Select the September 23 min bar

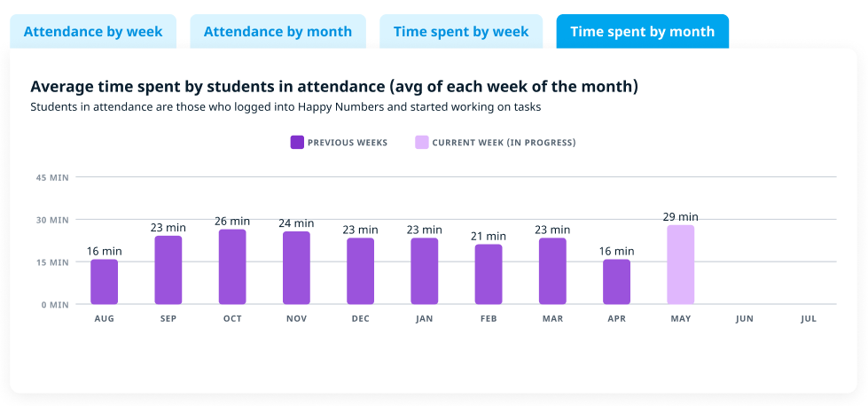pyautogui.click(x=168, y=270)
